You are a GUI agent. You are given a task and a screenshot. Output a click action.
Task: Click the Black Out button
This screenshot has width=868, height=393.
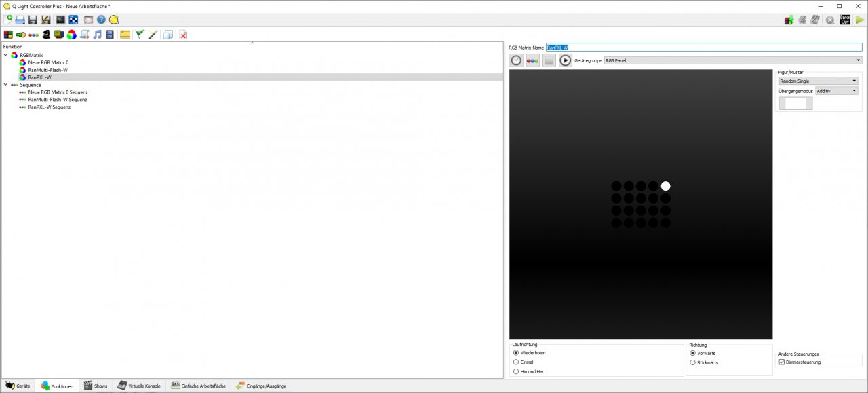(x=845, y=20)
